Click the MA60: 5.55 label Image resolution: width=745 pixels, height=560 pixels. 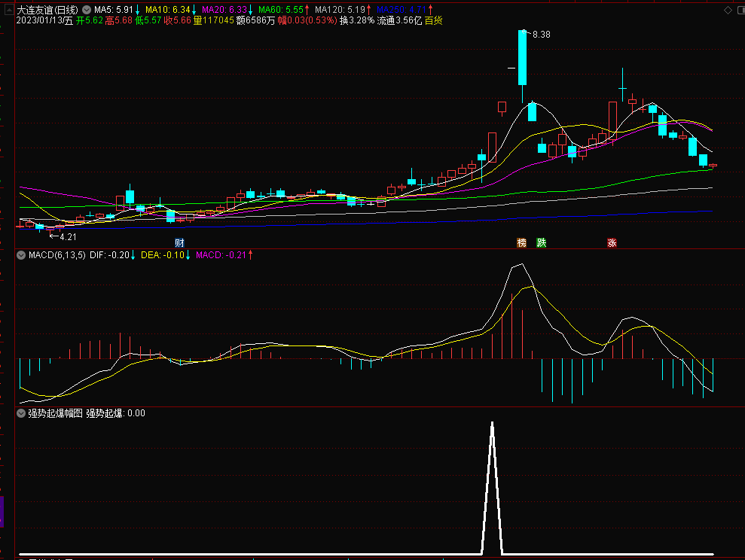pos(281,10)
